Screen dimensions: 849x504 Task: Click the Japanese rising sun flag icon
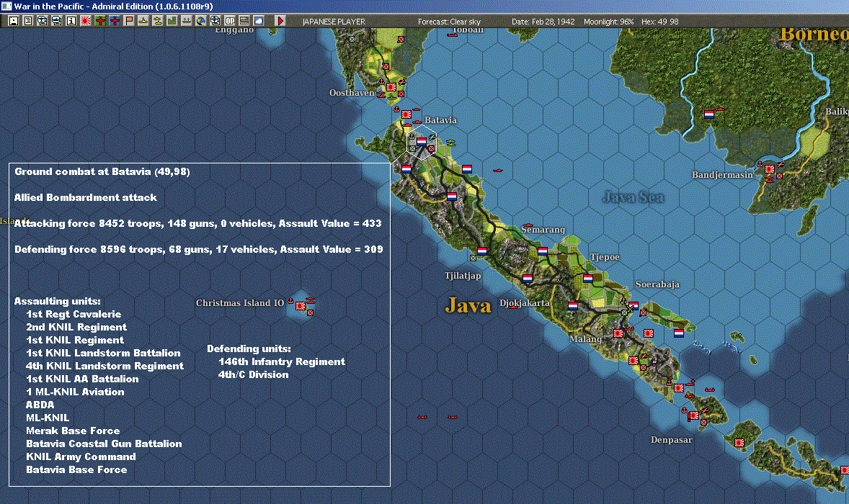click(86, 21)
